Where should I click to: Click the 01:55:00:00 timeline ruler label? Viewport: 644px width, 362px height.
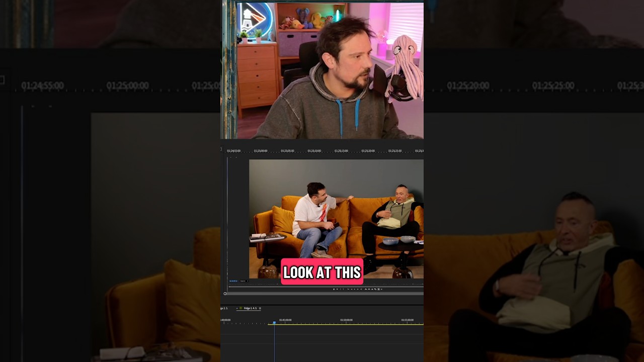408,320
